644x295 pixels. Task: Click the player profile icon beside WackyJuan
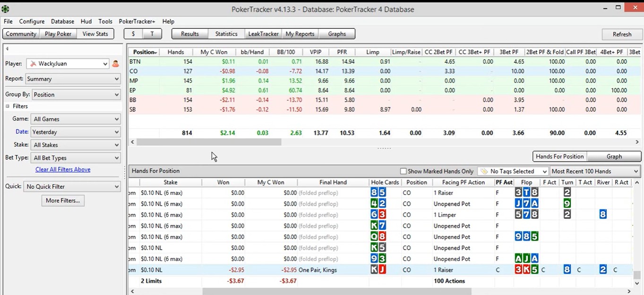tap(116, 64)
